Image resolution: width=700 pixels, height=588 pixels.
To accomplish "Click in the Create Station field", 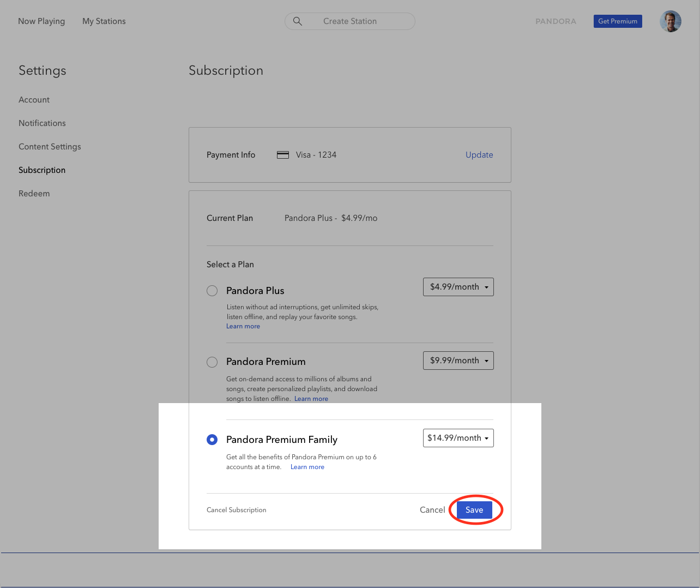I will [x=350, y=21].
